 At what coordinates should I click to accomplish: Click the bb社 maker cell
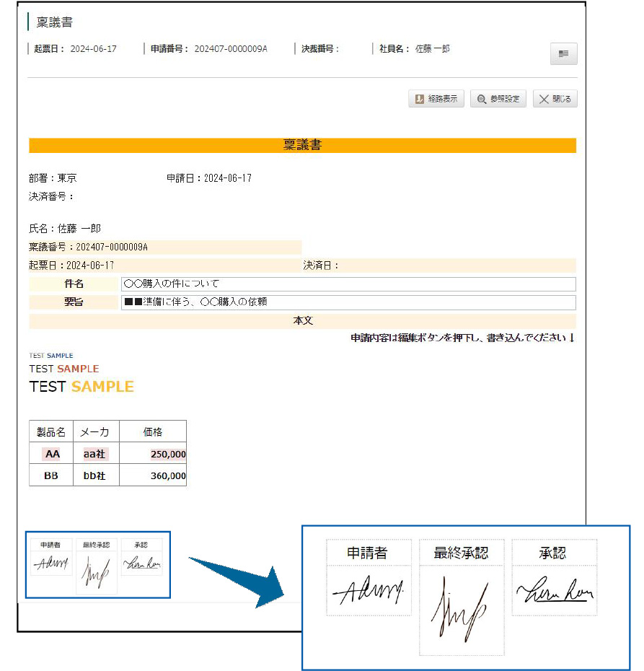(x=94, y=475)
